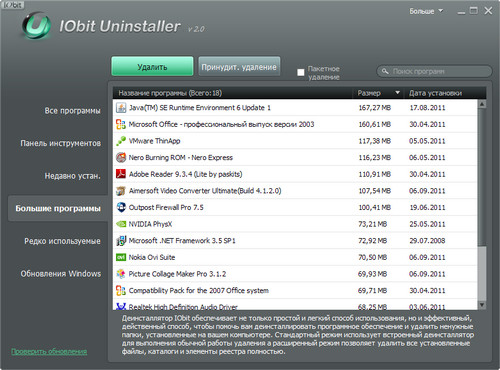This screenshot has height=370, width=500.
Task: Click the 25.05.2011 install date
Action: 427,224
